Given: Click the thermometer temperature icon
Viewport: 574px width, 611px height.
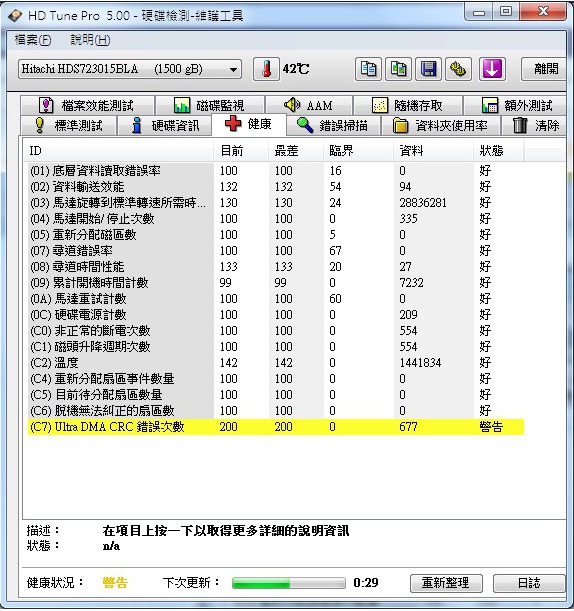Looking at the screenshot, I should [267, 69].
